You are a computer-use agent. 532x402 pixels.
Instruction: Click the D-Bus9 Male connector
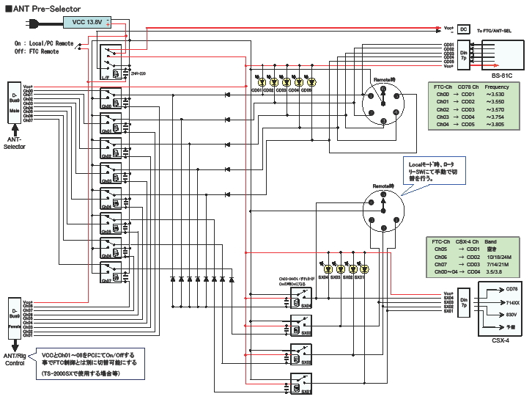(14, 103)
